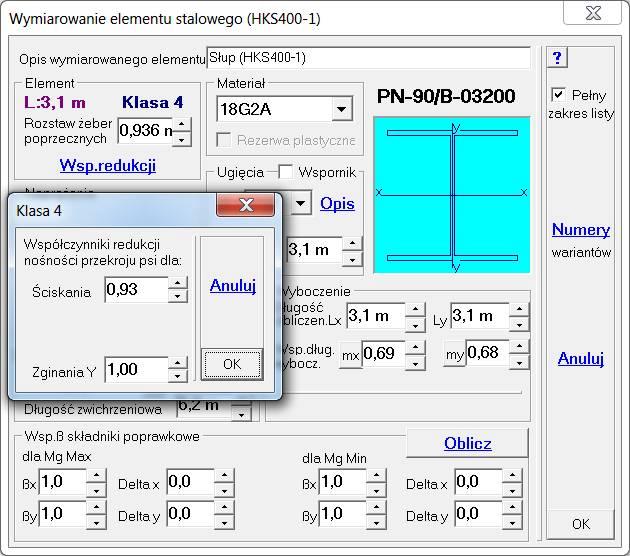Decrease the Ugięcia 3,1 m value

pos(352,259)
